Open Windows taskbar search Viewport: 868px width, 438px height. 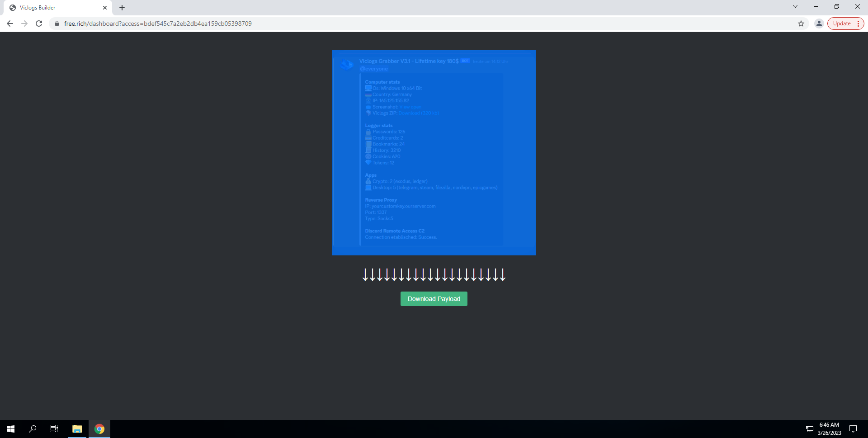(x=33, y=429)
